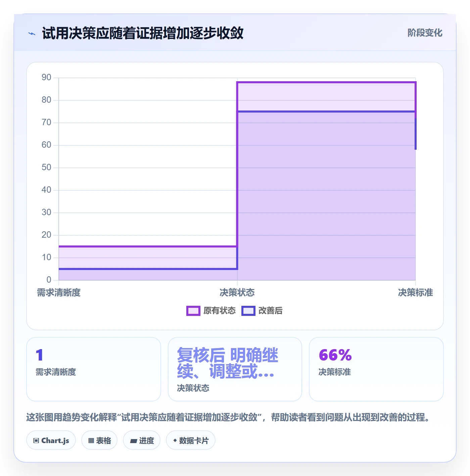Viewport: 470px width, 476px height.
Task: Click the 50 y-axis tick label
Action: pyautogui.click(x=46, y=168)
